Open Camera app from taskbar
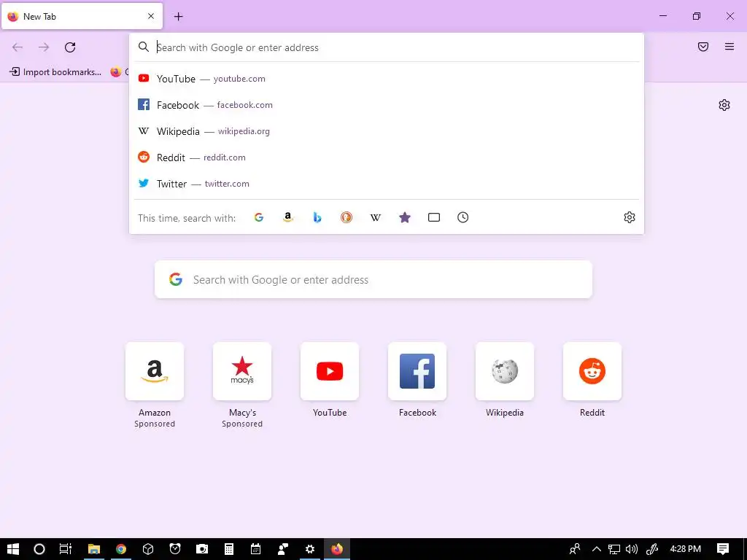Screen dimensions: 747x560 [202, 549]
